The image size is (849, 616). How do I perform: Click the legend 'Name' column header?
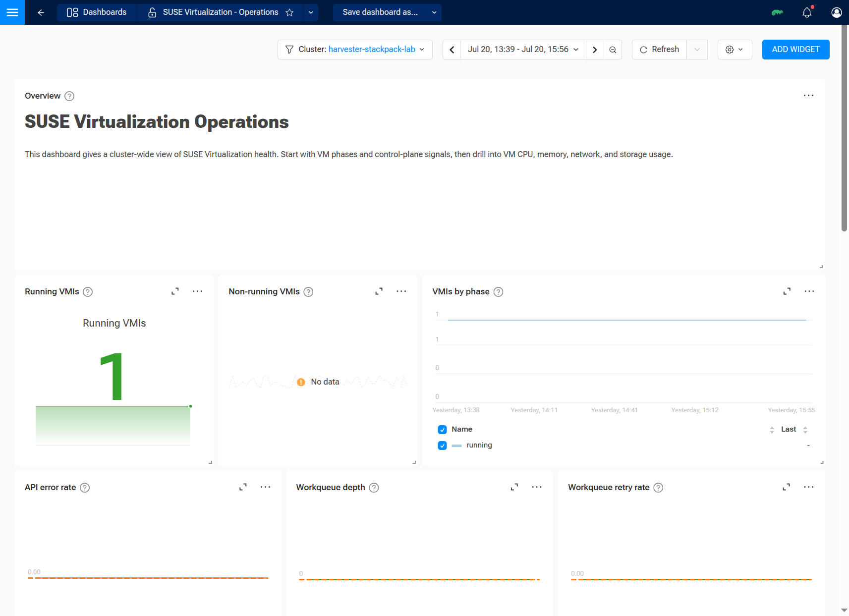pyautogui.click(x=462, y=429)
